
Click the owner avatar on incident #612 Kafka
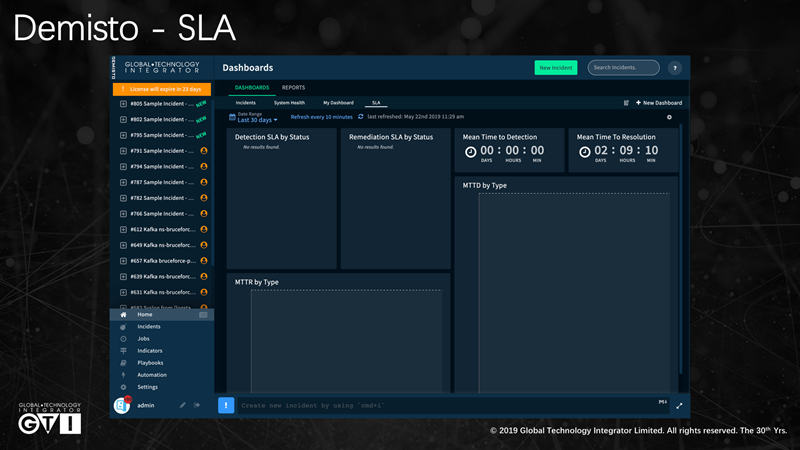pos(204,230)
